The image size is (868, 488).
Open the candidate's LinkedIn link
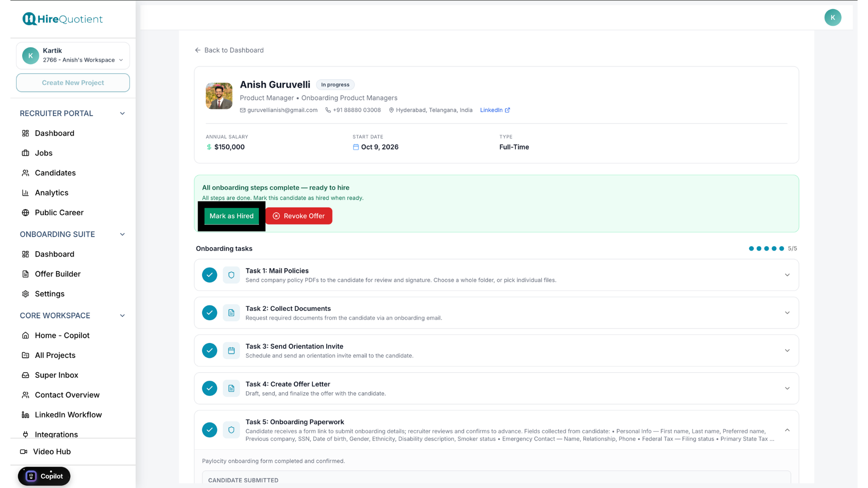click(495, 110)
